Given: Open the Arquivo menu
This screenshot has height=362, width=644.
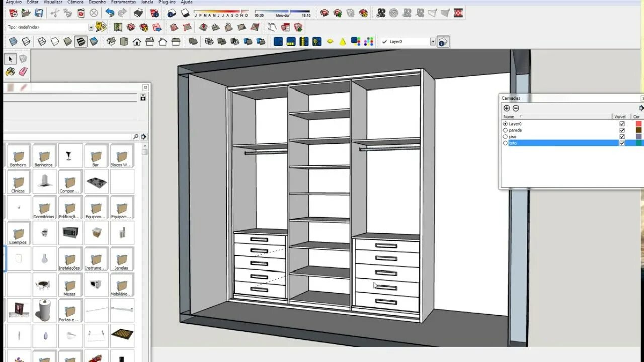Looking at the screenshot, I should [x=14, y=2].
